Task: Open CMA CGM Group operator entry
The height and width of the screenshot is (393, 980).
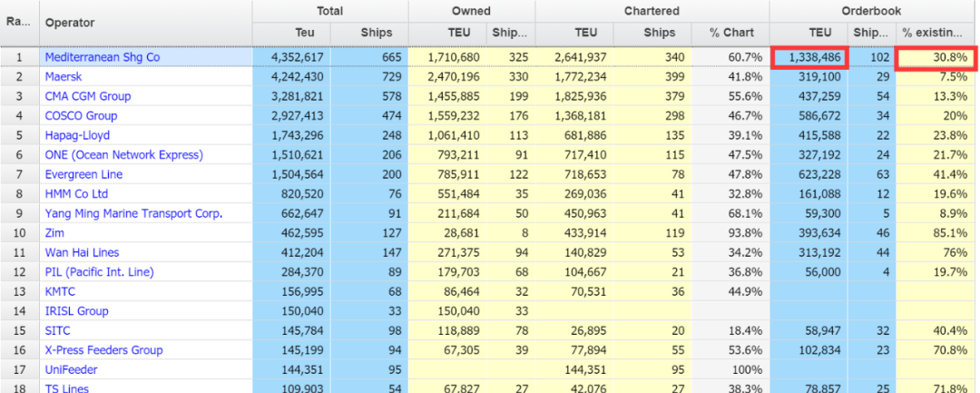Action: pos(88,96)
